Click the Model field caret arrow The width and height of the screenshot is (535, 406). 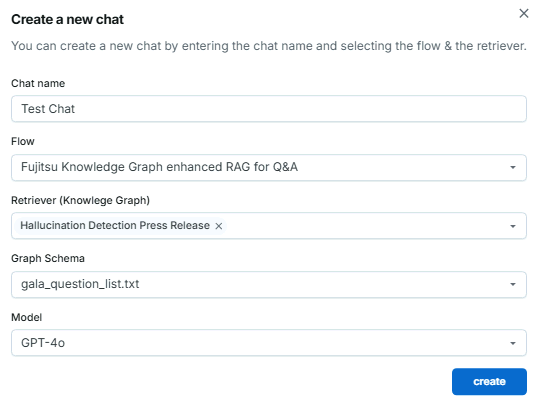tap(512, 343)
